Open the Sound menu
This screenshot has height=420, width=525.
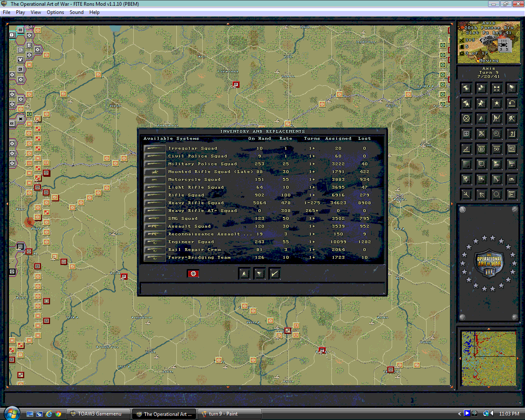[x=77, y=12]
